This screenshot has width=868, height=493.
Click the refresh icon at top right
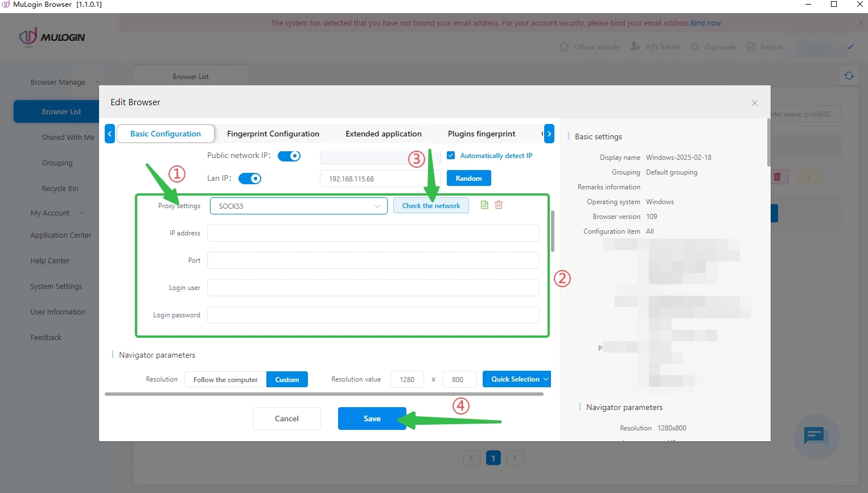coord(849,76)
